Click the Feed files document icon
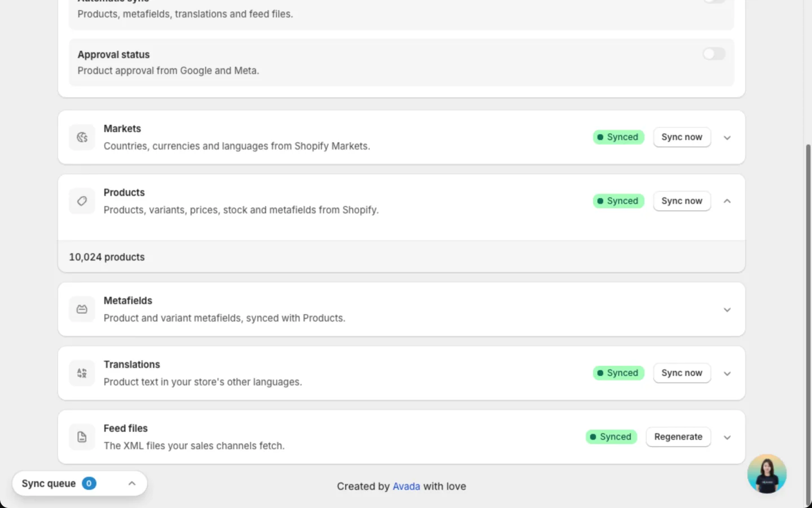This screenshot has height=508, width=812. 82,437
